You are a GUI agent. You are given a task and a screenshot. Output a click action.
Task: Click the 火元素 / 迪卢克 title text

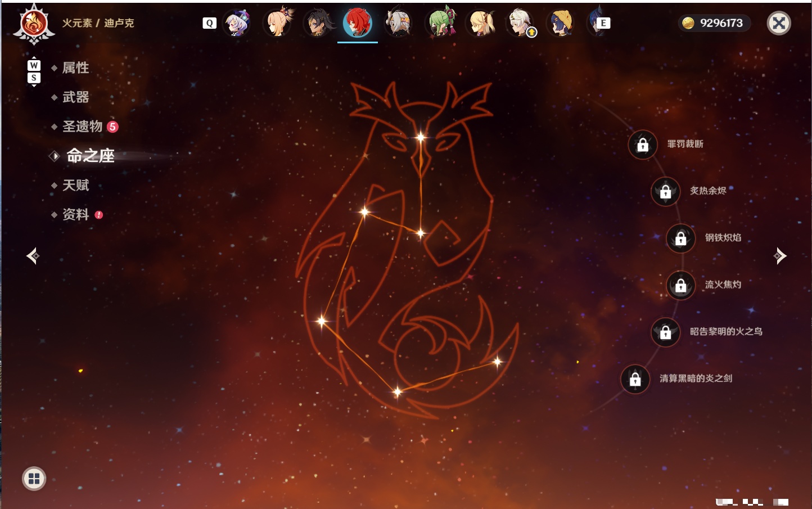click(x=98, y=23)
